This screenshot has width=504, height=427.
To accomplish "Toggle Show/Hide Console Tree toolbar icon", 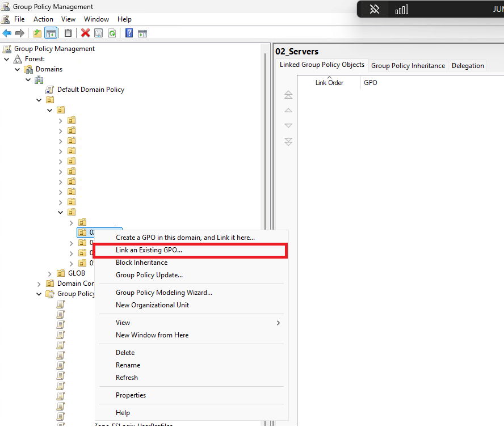I will 51,33.
